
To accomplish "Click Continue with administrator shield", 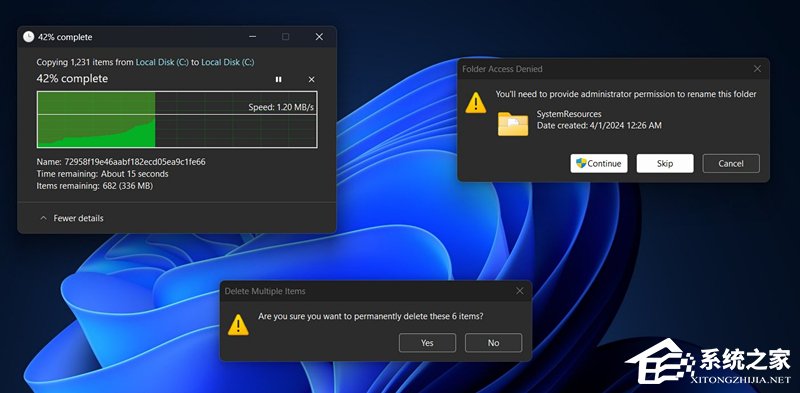I will pos(599,163).
